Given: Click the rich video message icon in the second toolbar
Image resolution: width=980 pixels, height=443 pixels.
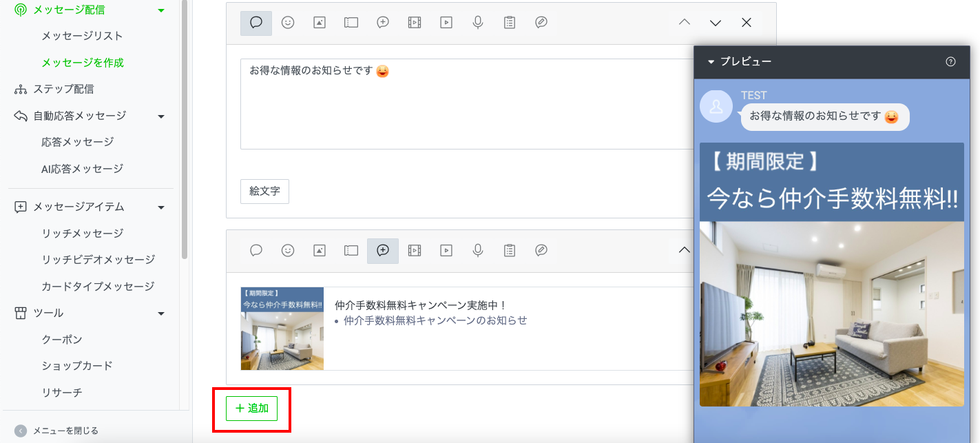Looking at the screenshot, I should click(x=415, y=251).
